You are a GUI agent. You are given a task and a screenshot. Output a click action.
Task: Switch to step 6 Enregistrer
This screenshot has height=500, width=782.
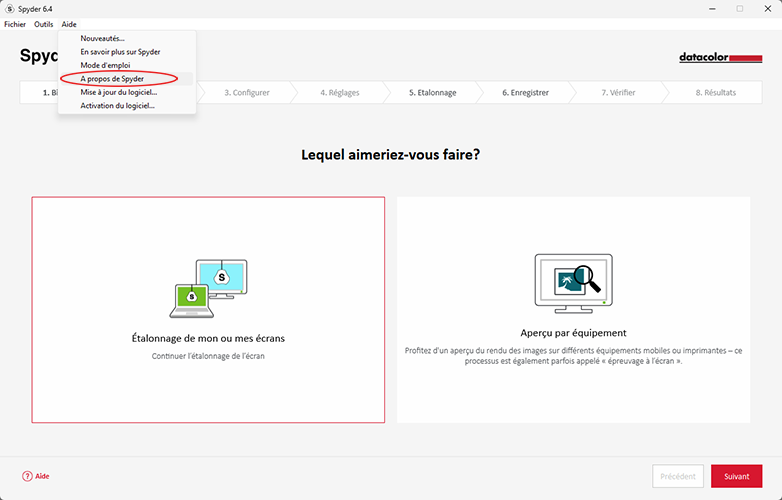[525, 93]
